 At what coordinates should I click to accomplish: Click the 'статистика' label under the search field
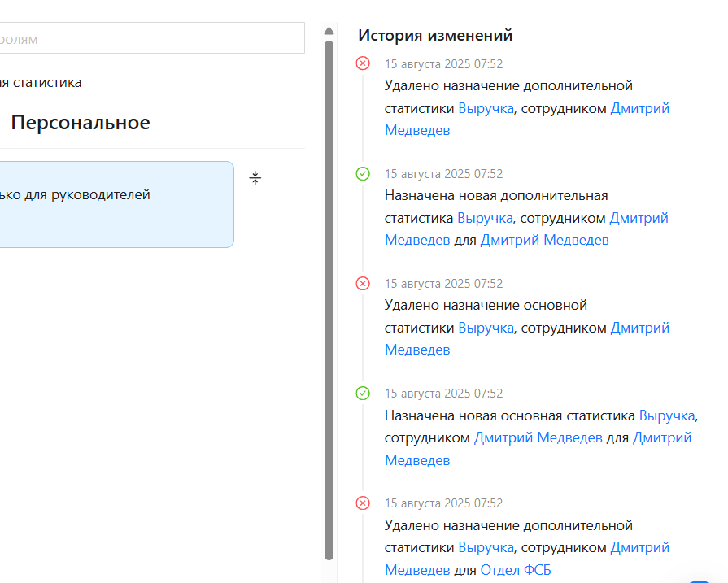click(x=41, y=82)
